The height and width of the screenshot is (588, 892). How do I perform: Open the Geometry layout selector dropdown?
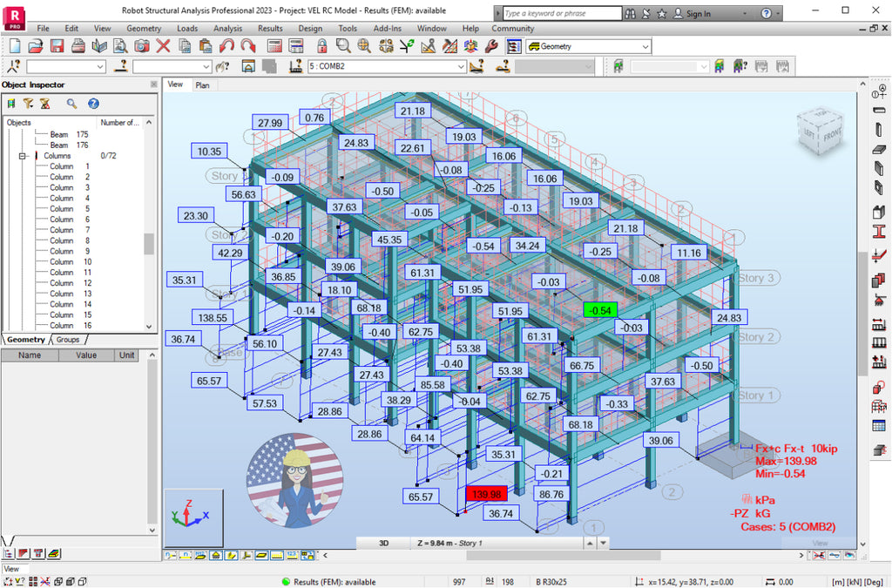(645, 46)
